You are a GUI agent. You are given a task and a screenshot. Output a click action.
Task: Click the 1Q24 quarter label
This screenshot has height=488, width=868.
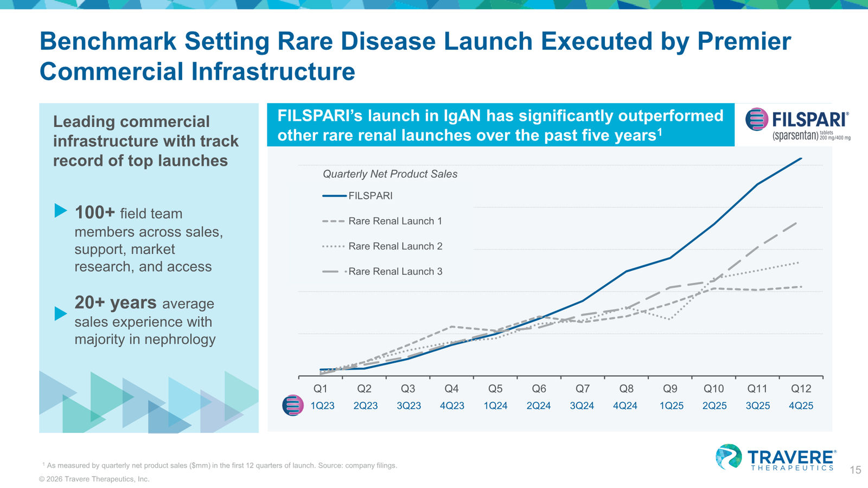[x=495, y=406]
